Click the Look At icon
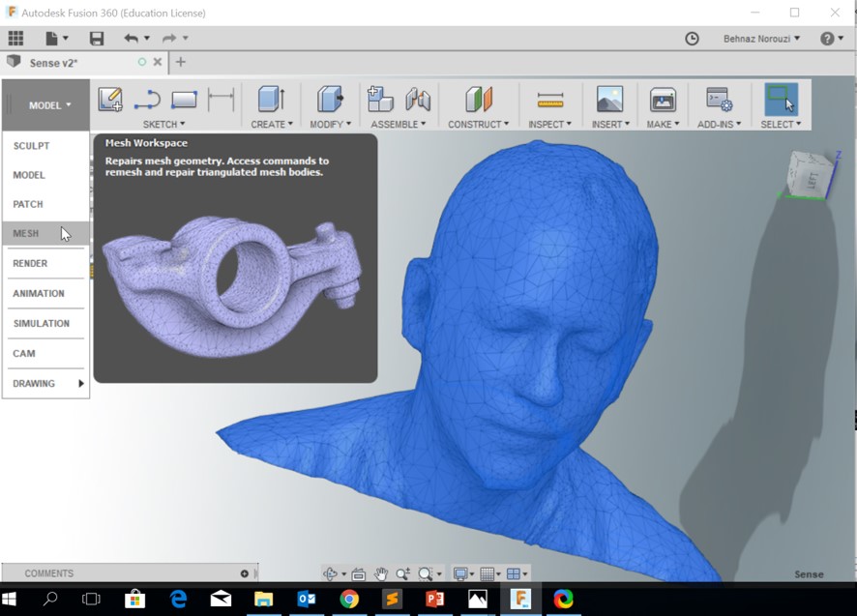 point(359,573)
